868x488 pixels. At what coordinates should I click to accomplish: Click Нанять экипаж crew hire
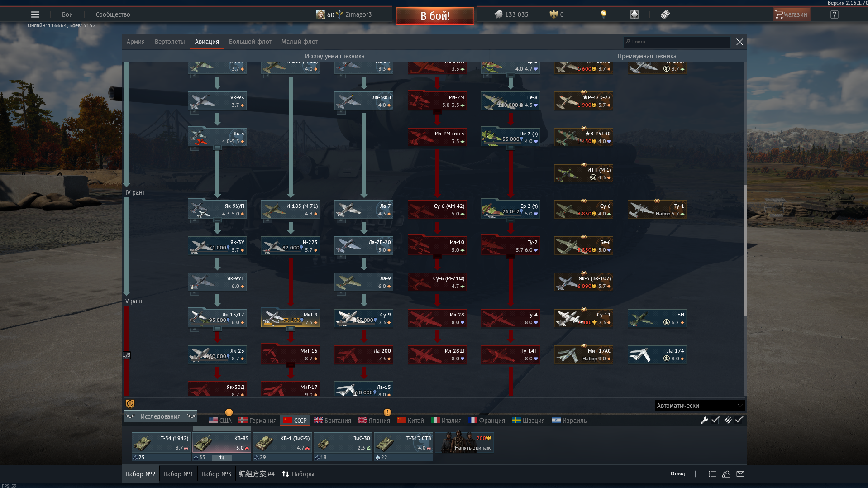coord(464,442)
